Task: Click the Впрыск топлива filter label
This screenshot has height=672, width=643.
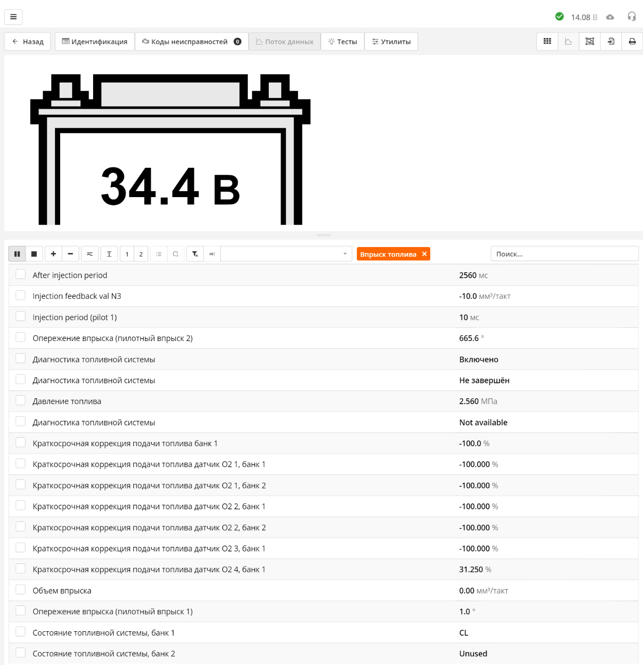Action: point(388,254)
